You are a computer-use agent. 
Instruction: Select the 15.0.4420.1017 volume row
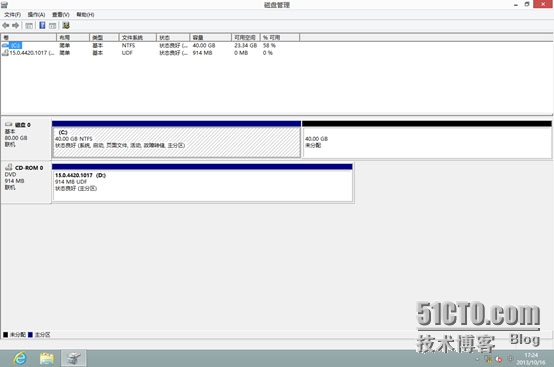click(150, 53)
